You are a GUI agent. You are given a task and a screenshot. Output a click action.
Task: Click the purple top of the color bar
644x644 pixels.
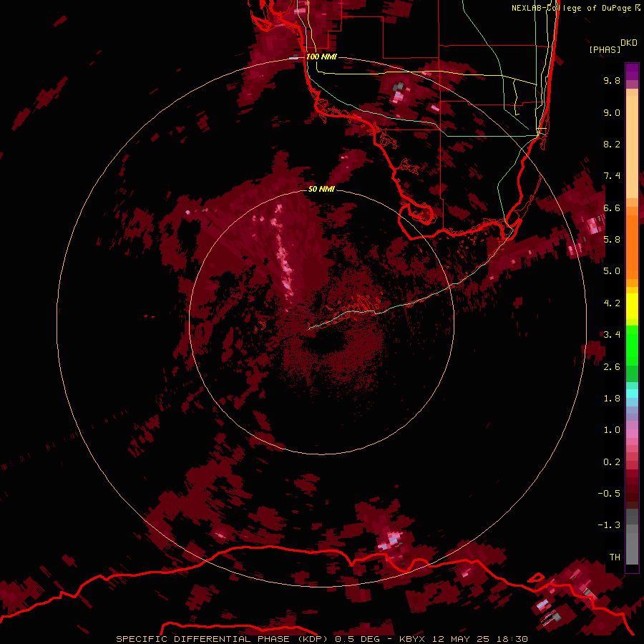pyautogui.click(x=632, y=72)
